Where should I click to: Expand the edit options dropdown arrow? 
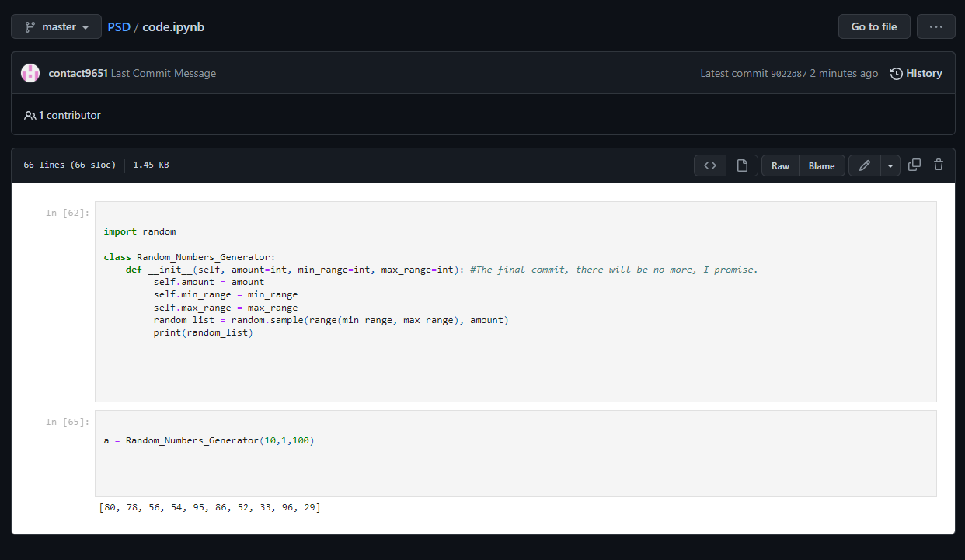(890, 165)
